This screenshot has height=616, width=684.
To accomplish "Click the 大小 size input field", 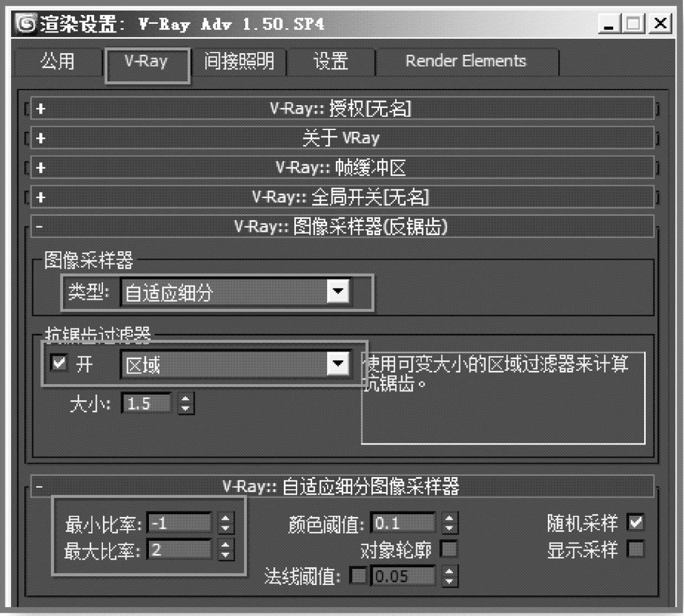I will point(146,403).
